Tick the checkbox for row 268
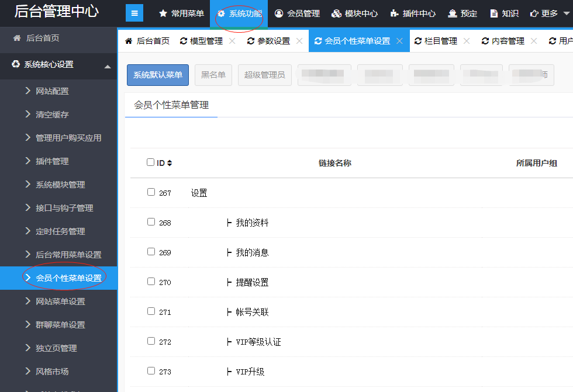 click(x=151, y=222)
